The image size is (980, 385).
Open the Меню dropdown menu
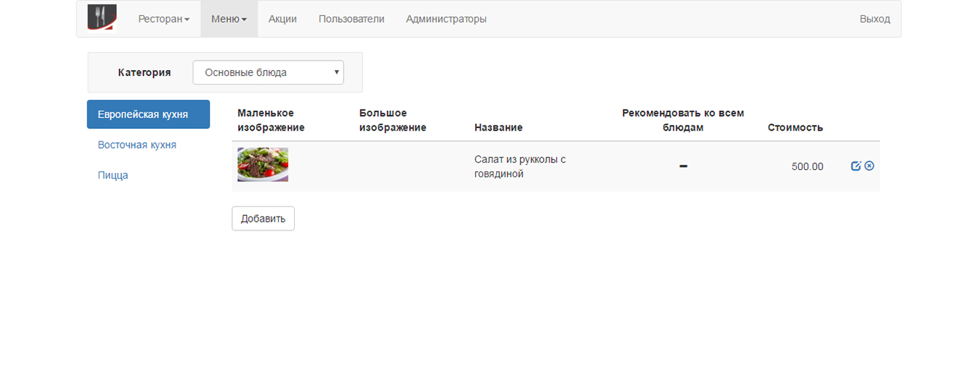coord(229,19)
